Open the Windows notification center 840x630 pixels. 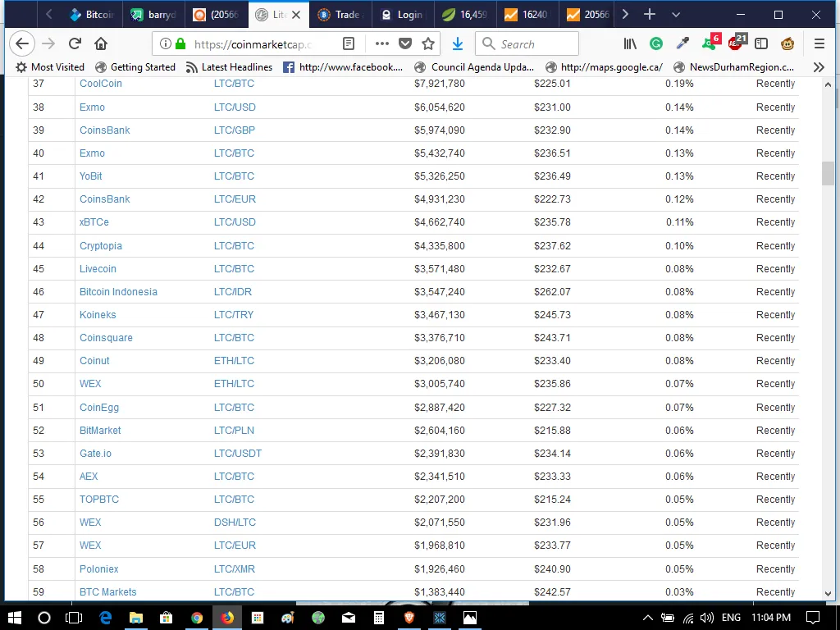click(x=813, y=618)
